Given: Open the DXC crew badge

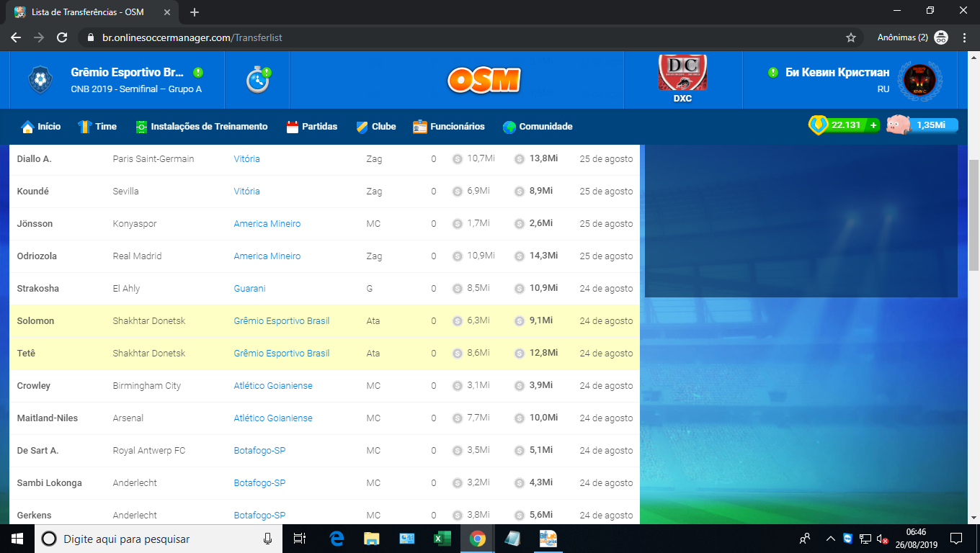Looking at the screenshot, I should 682,73.
